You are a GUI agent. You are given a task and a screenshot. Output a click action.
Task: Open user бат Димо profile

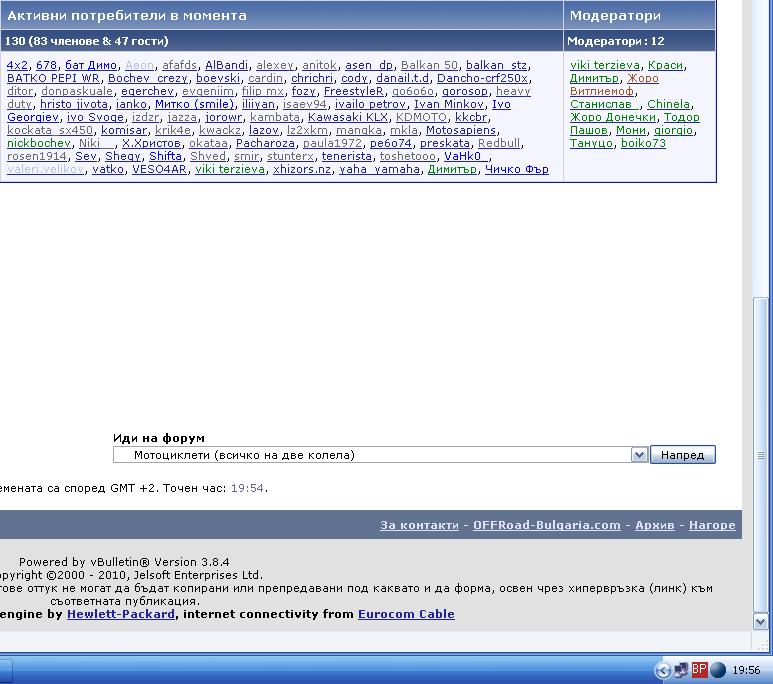(x=91, y=65)
